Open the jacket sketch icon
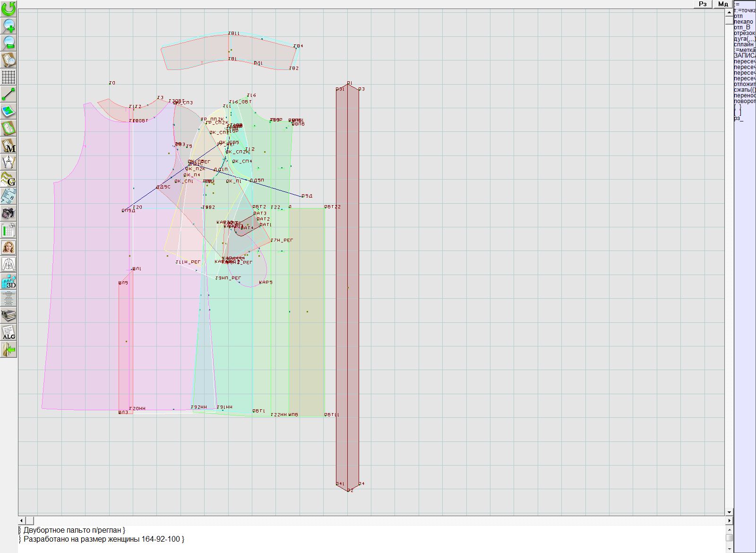Viewport: 756px width, 553px height. pos(9,264)
